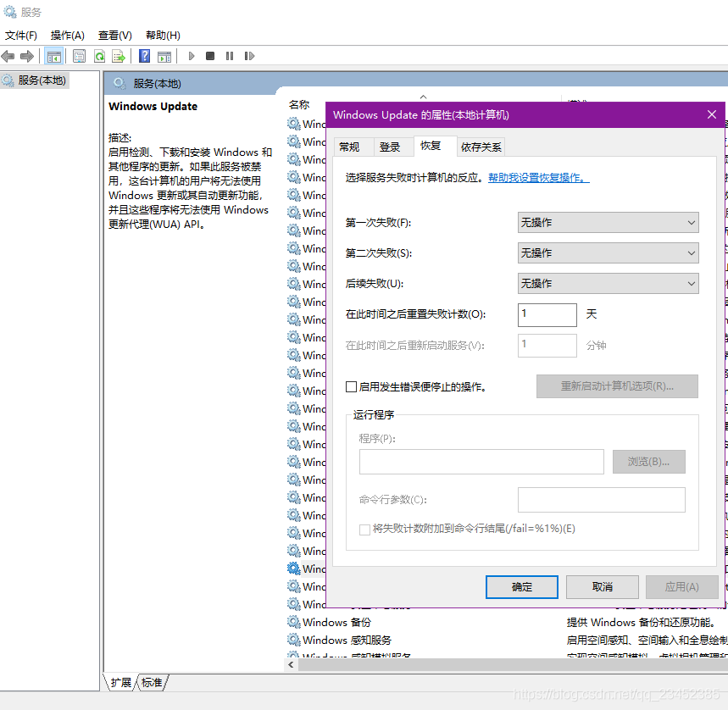Image resolution: width=728 pixels, height=710 pixels.
Task: Open the 帮助(H) menu
Action: [x=163, y=36]
